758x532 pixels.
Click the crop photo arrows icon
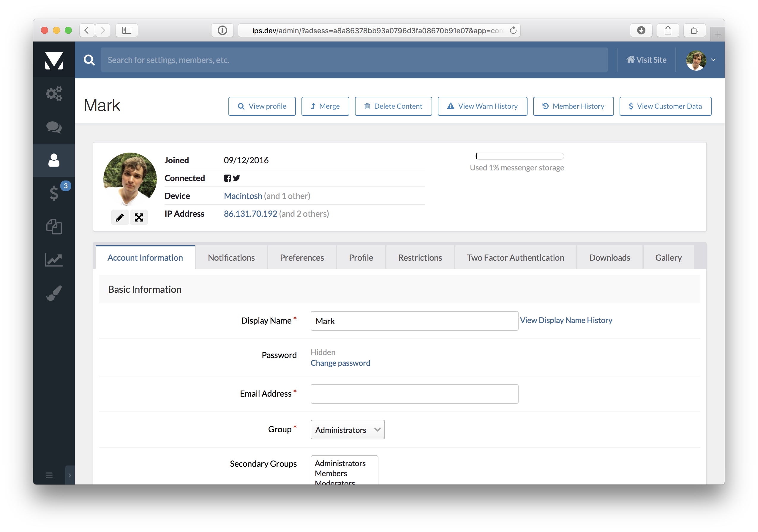click(x=139, y=218)
